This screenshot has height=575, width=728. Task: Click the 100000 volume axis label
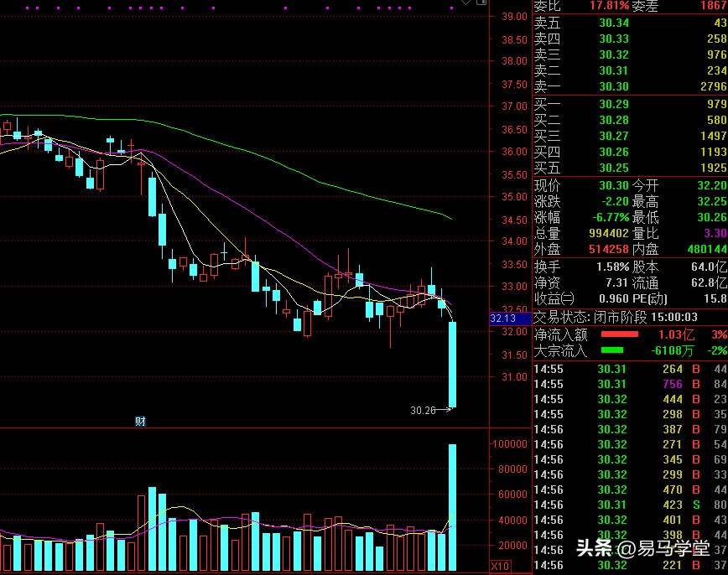pos(510,444)
